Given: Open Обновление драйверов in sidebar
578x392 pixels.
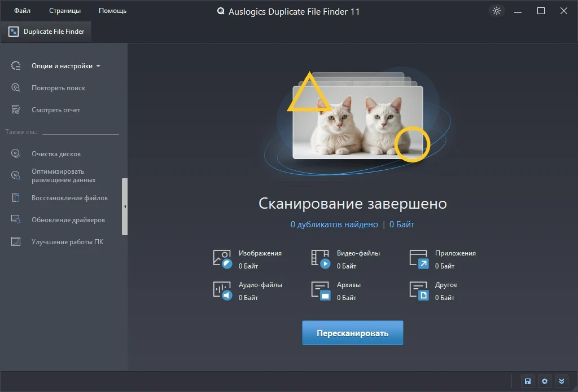Looking at the screenshot, I should tap(68, 220).
